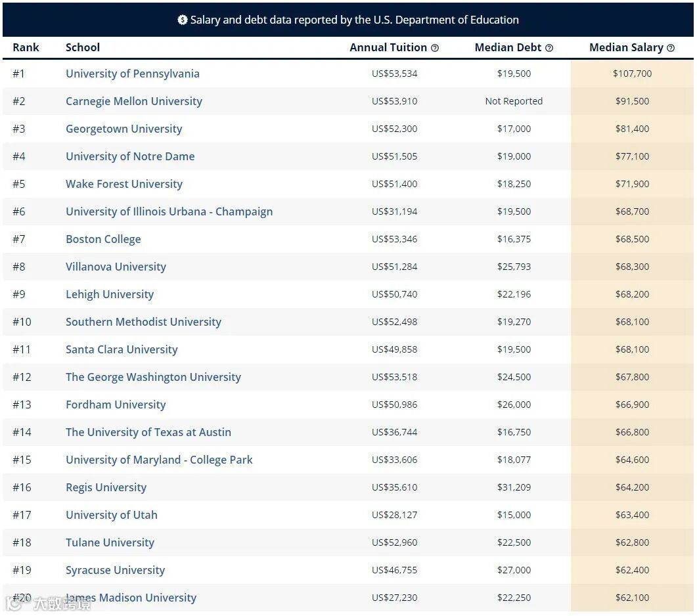This screenshot has width=697, height=616.
Task: Click the Annual Tuition help icon
Action: [435, 48]
